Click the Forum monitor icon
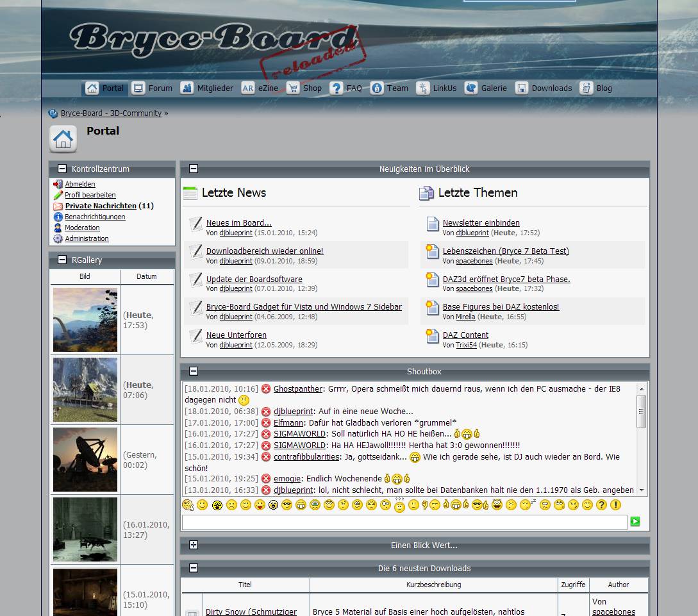Viewport: 698px width, 616px height. 138,88
